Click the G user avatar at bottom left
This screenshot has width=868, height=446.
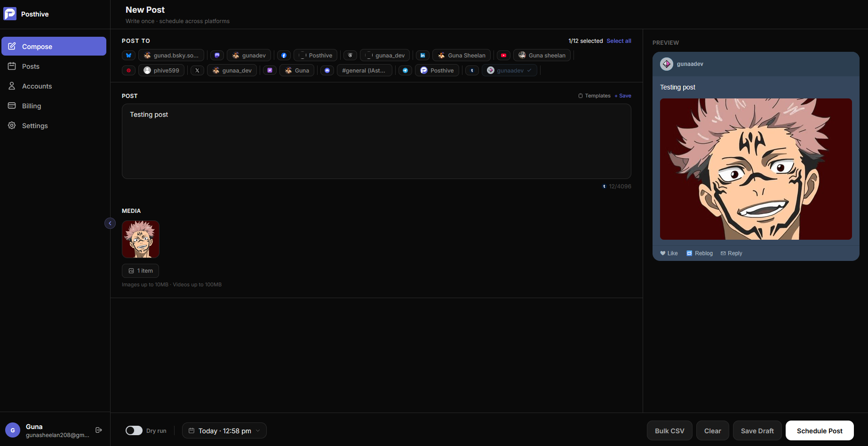(x=13, y=430)
